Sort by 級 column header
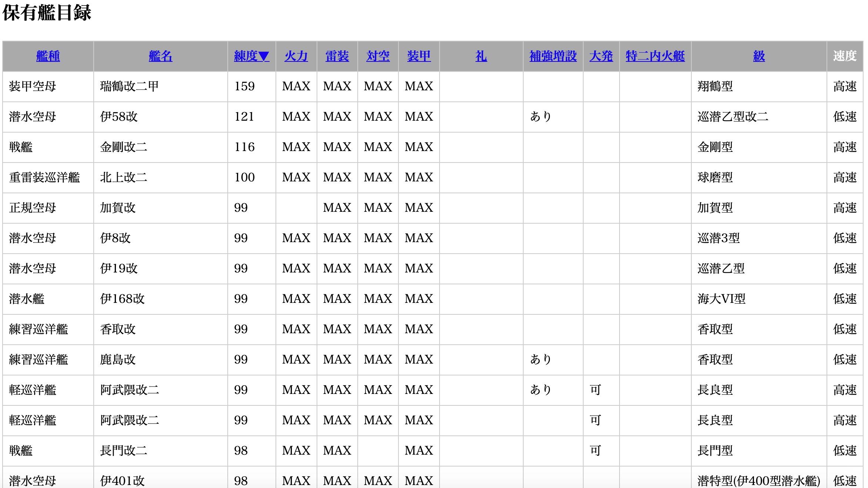This screenshot has height=488, width=868. coord(759,56)
